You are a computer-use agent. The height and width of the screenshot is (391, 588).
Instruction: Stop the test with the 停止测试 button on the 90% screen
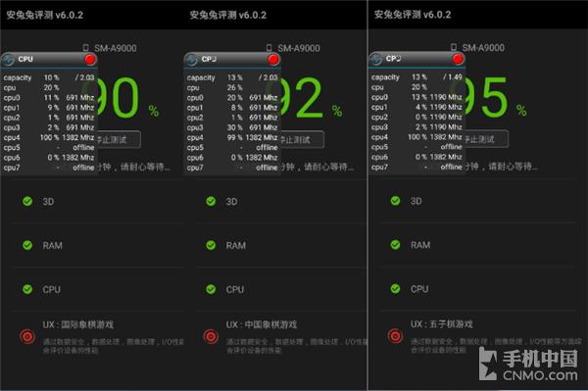click(x=120, y=139)
